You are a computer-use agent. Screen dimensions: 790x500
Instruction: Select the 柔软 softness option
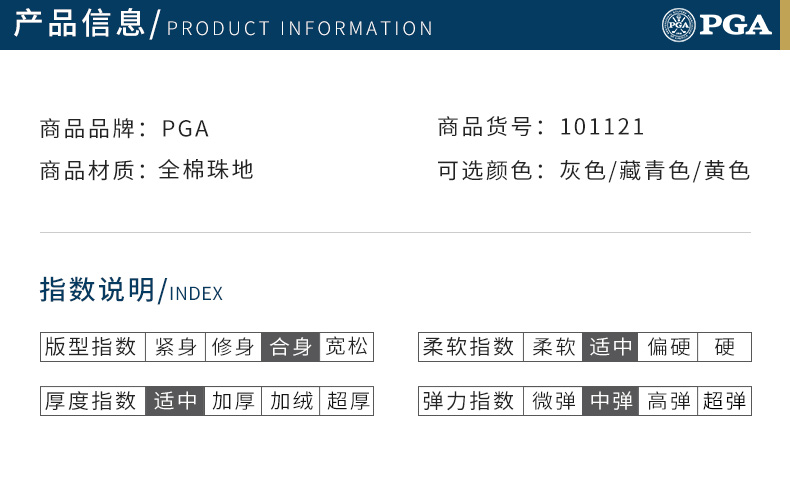click(553, 347)
